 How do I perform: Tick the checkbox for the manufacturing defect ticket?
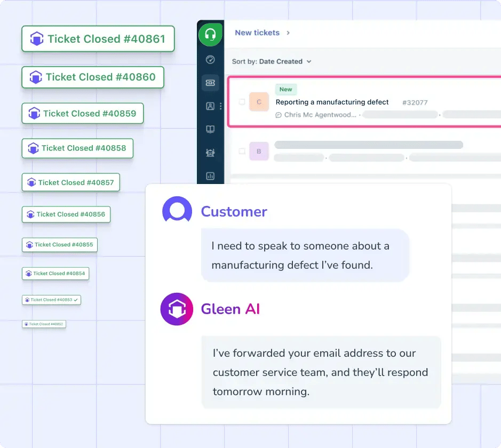pyautogui.click(x=242, y=102)
